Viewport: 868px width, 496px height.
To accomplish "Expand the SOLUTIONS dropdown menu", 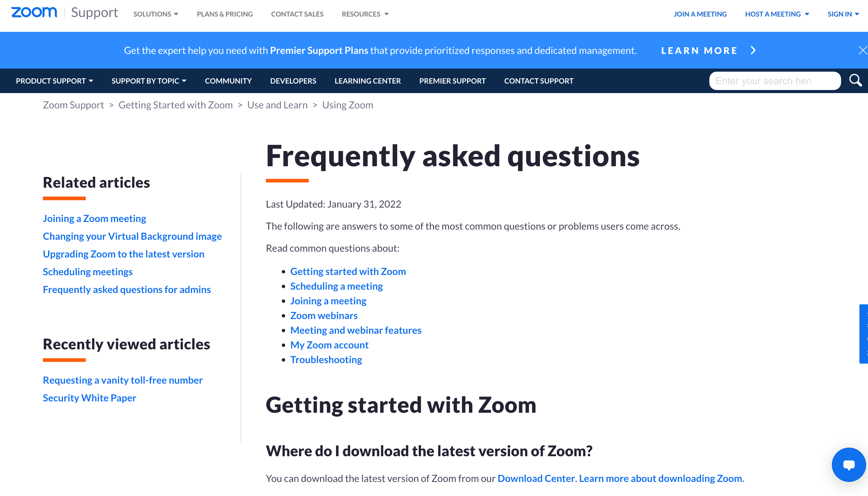I will (x=156, y=13).
